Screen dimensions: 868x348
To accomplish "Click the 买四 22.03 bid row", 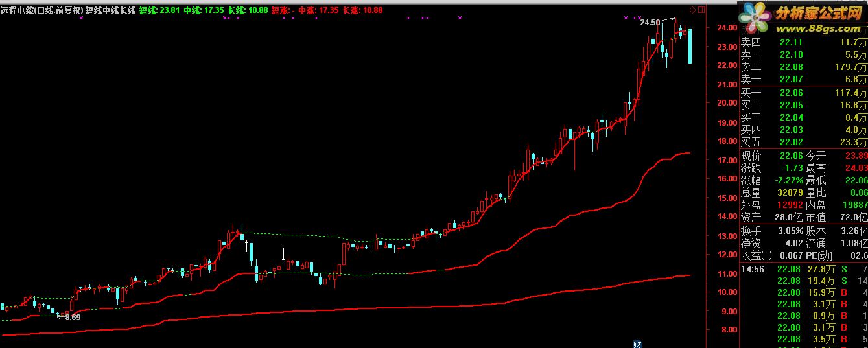I will 804,130.
